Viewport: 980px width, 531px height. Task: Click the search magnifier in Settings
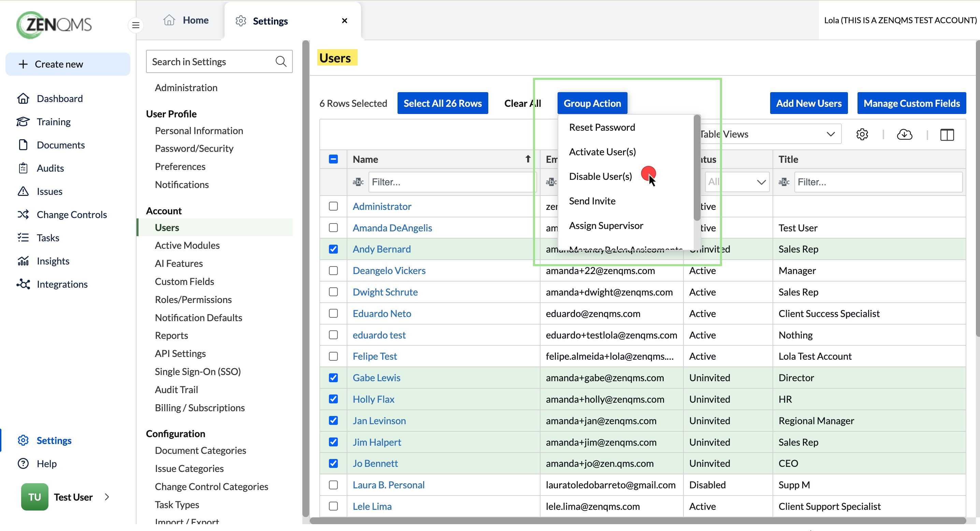click(x=281, y=62)
